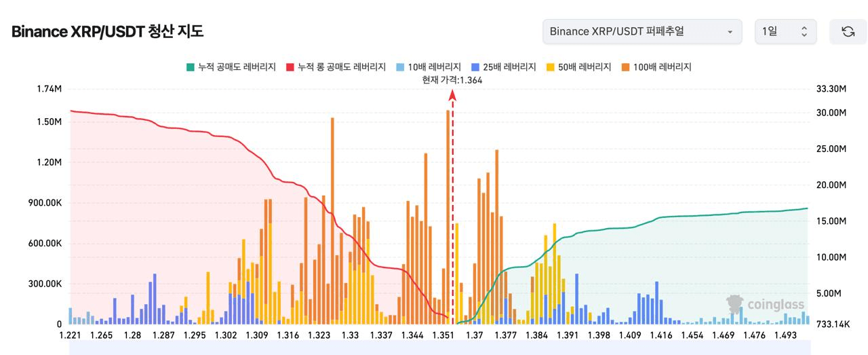The height and width of the screenshot is (355, 868).
Task: Click the 1.391 x-axis label
Action: coord(568,335)
